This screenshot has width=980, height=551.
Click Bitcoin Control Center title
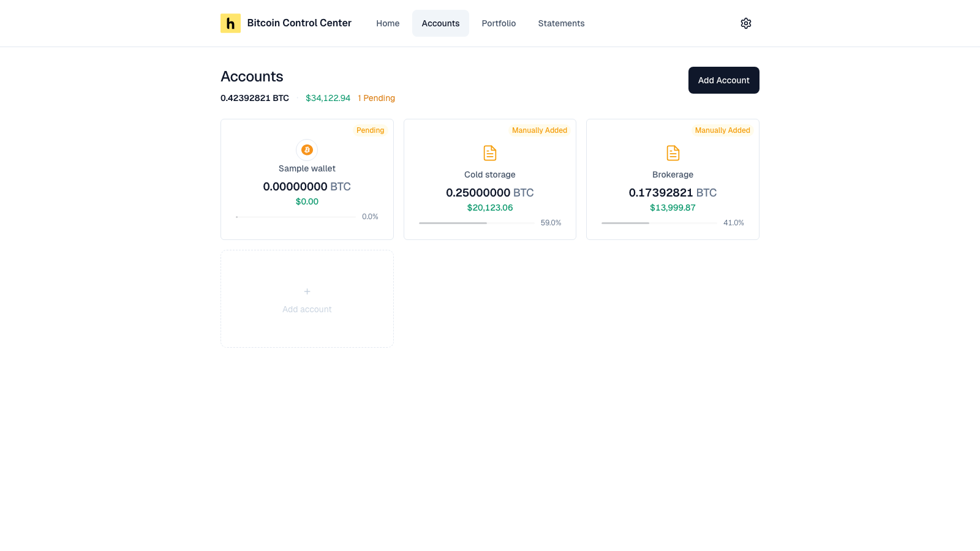299,23
